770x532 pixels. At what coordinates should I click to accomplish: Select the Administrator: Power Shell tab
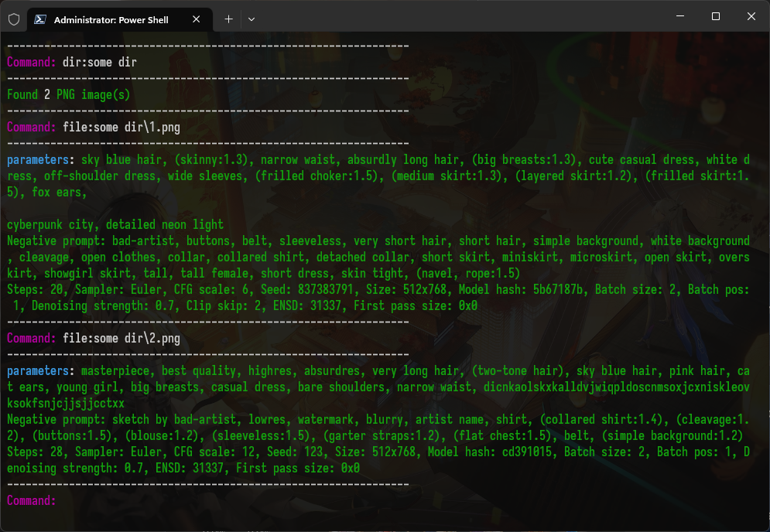[120, 19]
